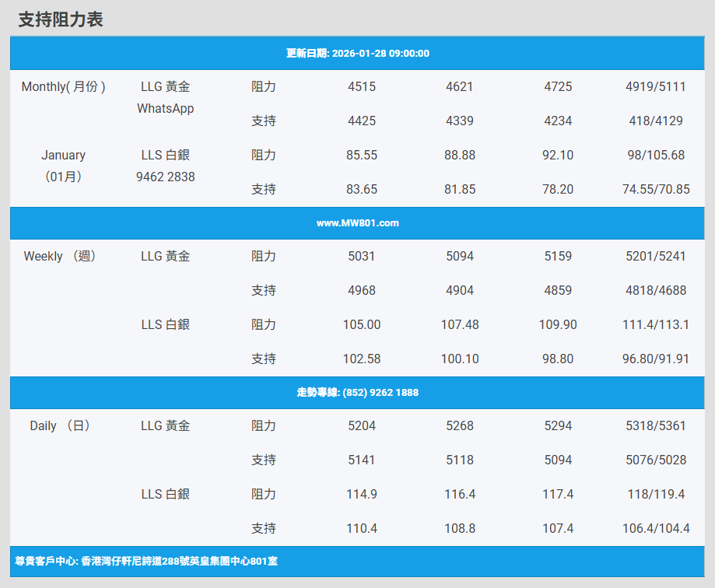Select daily silver support value 106.4/104.4
This screenshot has height=588, width=715.
[655, 529]
